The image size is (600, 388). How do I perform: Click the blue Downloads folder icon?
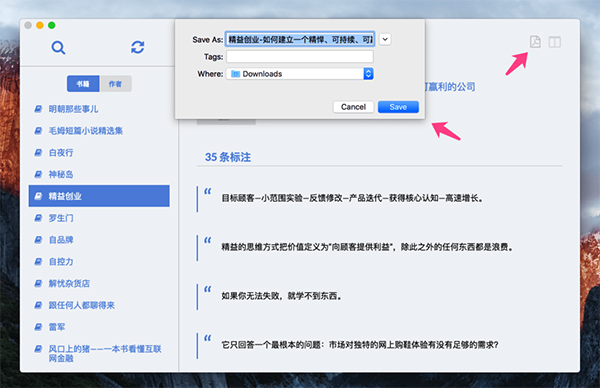(235, 74)
